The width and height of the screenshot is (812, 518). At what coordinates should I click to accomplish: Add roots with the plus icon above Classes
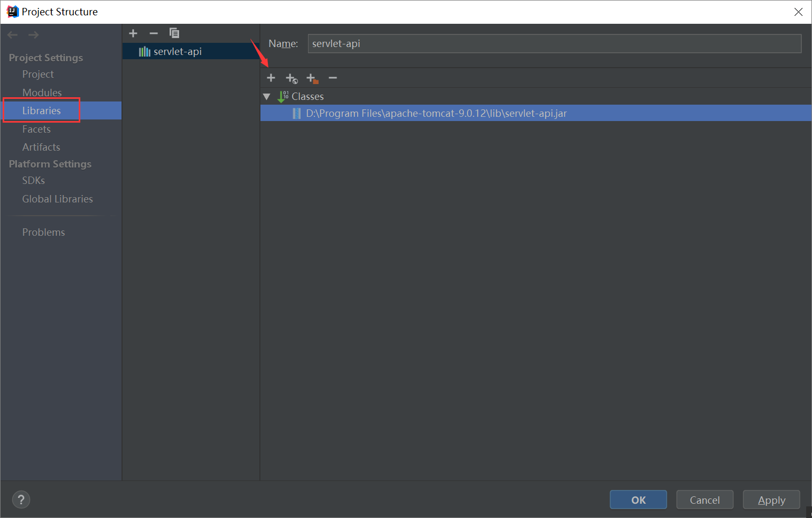tap(271, 78)
